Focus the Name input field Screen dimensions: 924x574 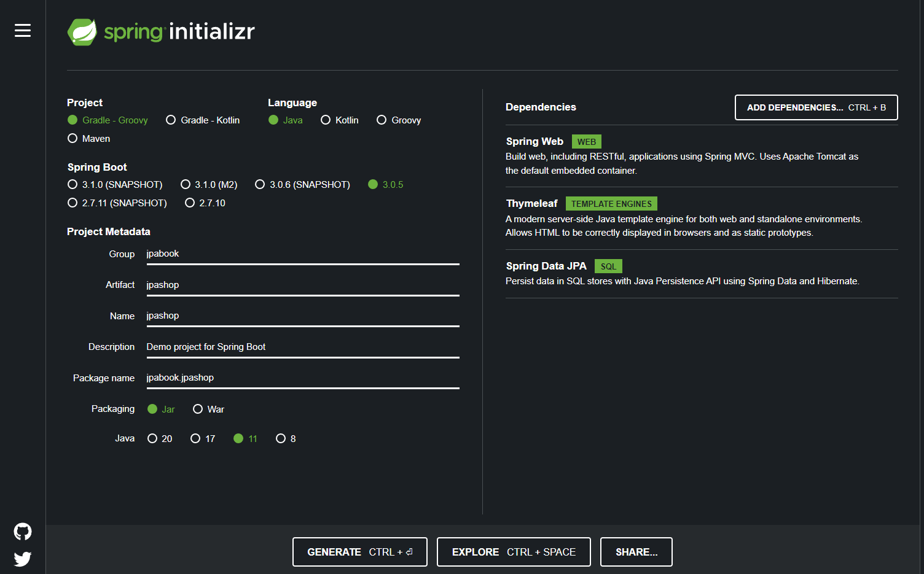[x=303, y=316]
